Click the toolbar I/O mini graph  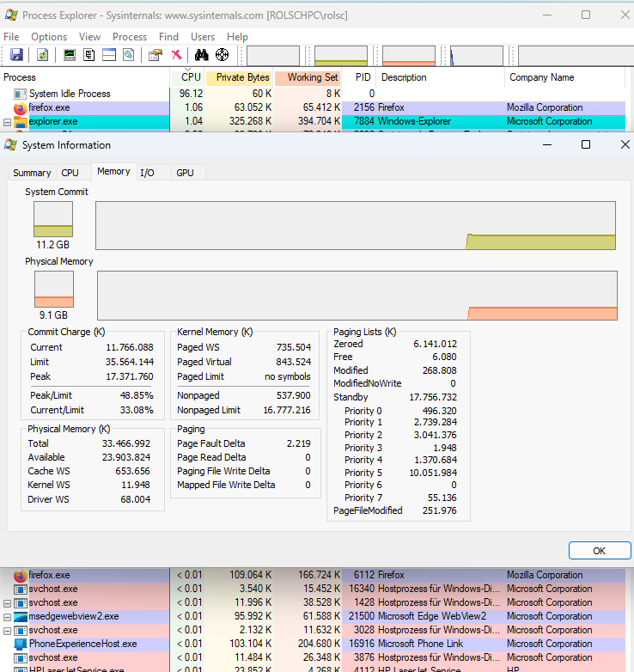click(x=476, y=56)
